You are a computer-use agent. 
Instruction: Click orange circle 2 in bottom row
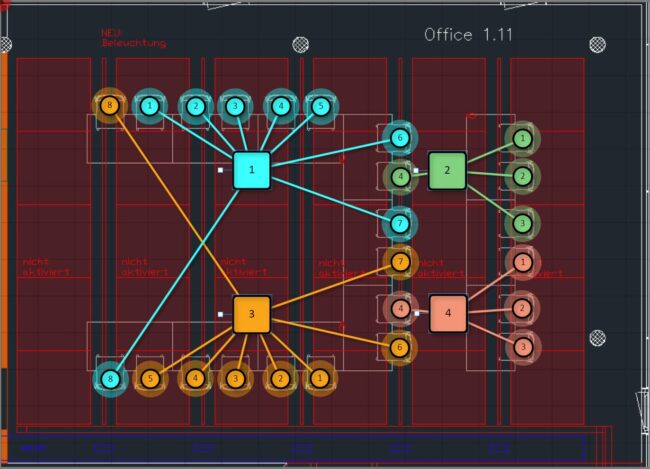[x=280, y=379]
